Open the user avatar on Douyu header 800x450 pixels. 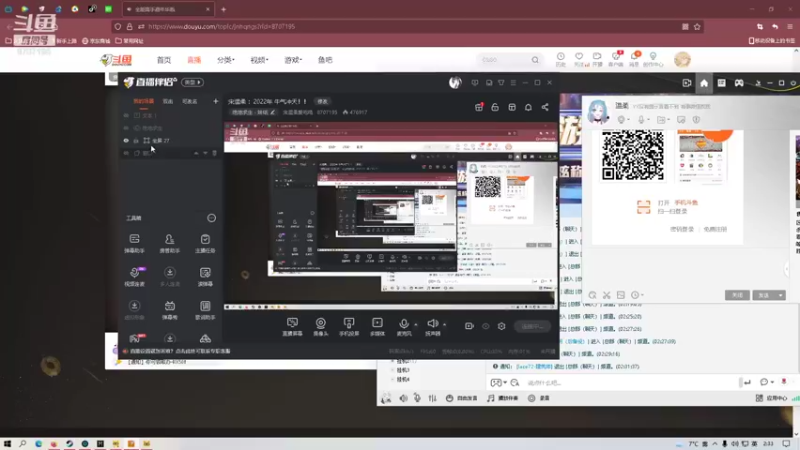click(x=682, y=60)
